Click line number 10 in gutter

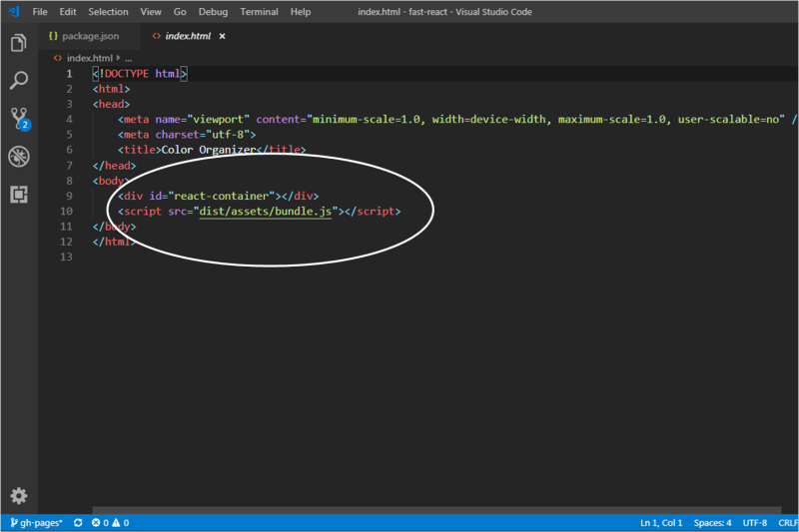[66, 212]
